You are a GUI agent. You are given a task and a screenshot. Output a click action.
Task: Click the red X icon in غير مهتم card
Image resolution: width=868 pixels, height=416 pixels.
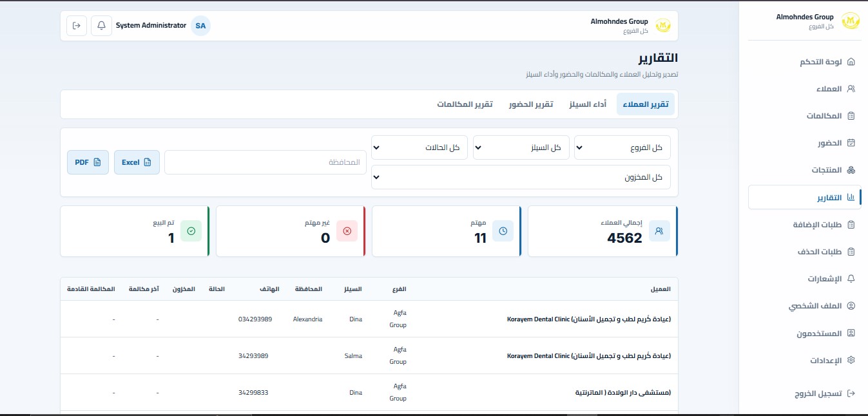point(347,231)
